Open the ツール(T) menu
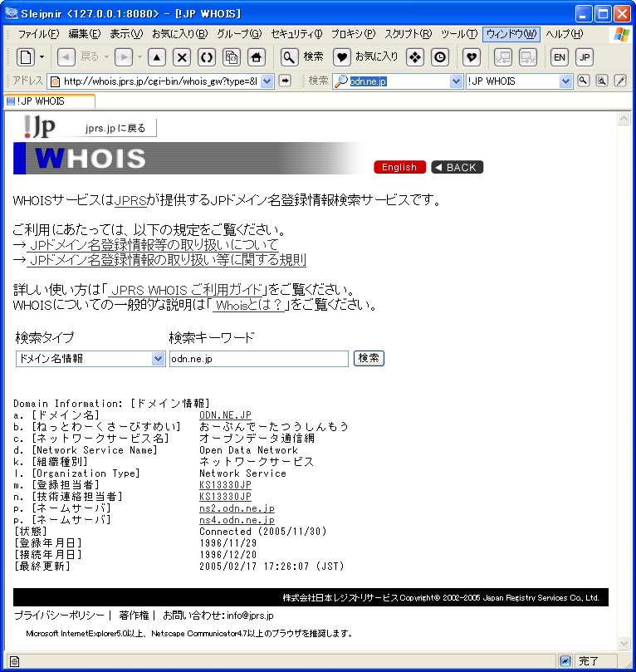Viewport: 636px width, 672px height. click(459, 34)
